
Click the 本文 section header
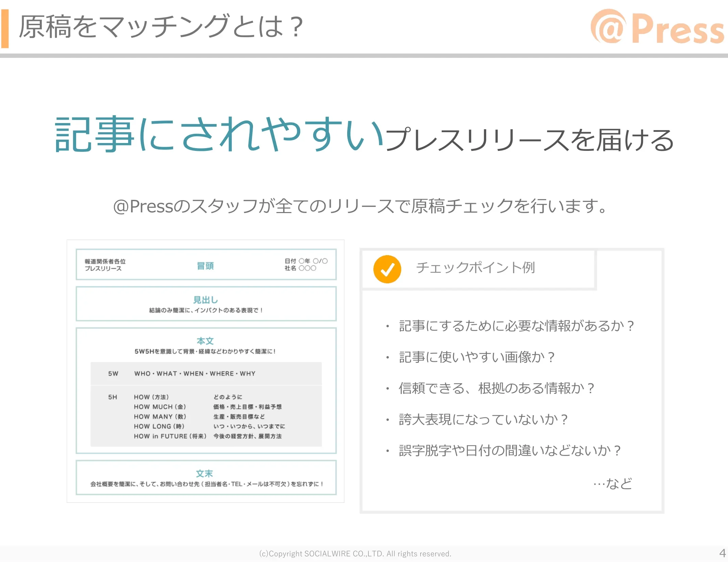coord(206,341)
